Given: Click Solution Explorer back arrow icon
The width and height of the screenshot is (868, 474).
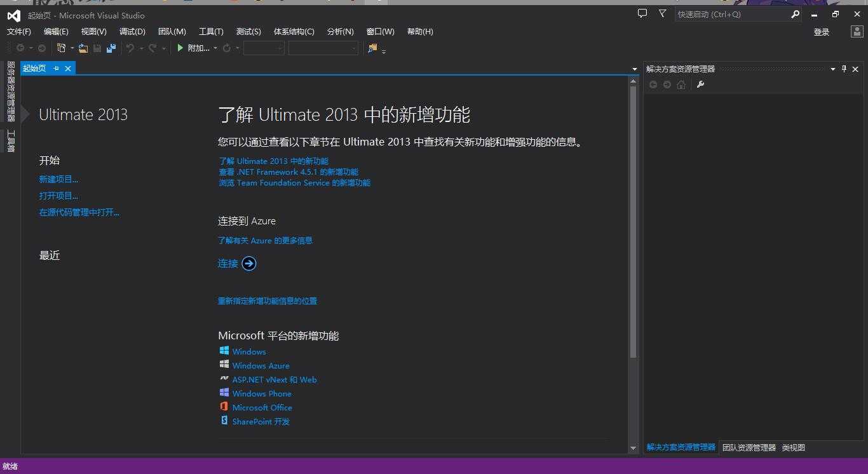Looking at the screenshot, I should pos(653,85).
